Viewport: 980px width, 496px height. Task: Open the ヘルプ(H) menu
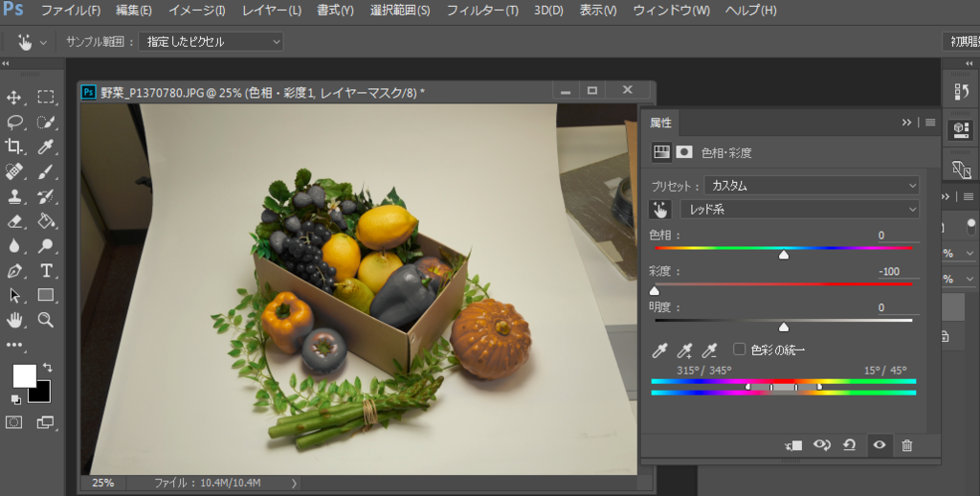(x=750, y=11)
